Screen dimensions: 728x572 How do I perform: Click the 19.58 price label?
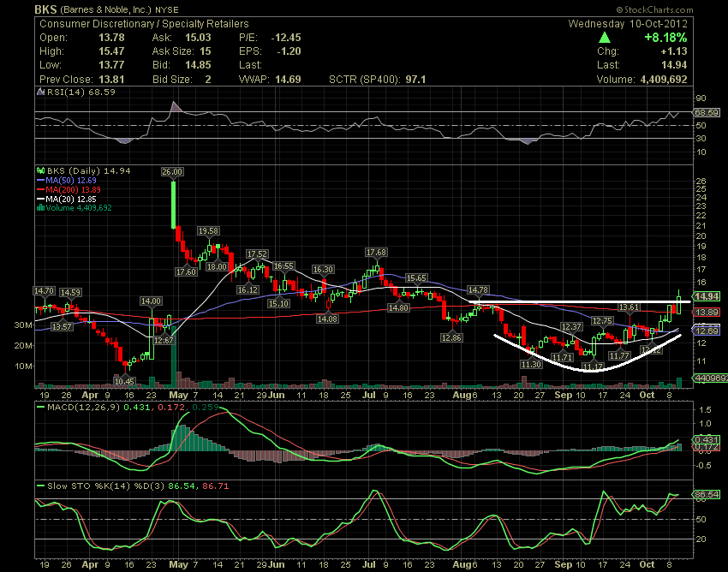[x=208, y=230]
